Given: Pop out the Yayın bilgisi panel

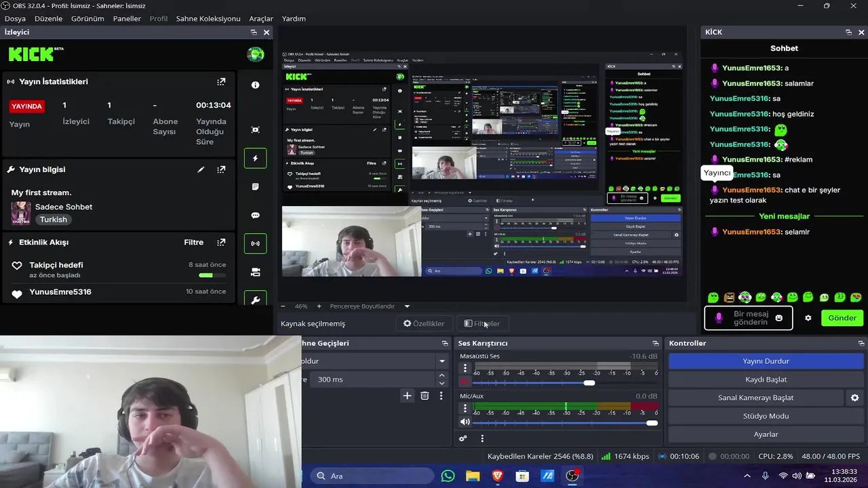Looking at the screenshot, I should [x=221, y=169].
